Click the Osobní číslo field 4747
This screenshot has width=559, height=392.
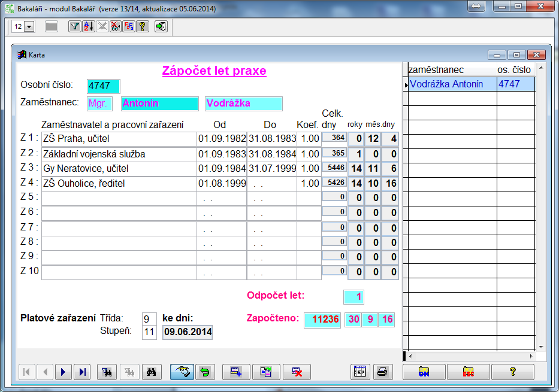103,86
